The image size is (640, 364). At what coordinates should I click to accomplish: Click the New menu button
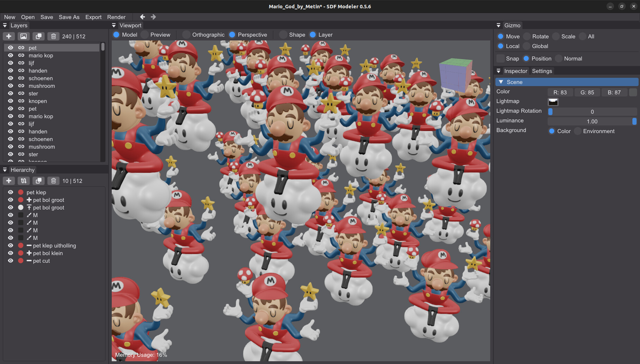click(x=10, y=17)
